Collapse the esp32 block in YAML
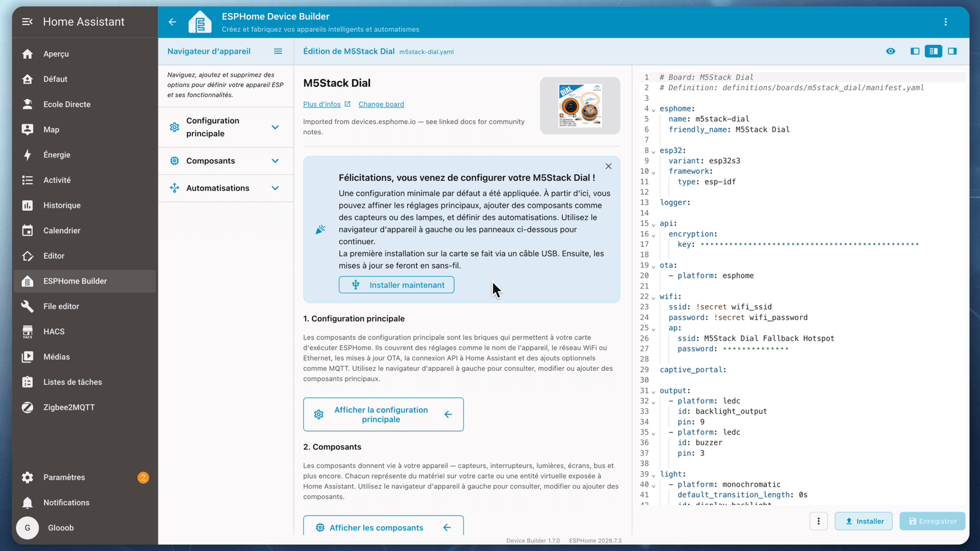 click(x=654, y=151)
